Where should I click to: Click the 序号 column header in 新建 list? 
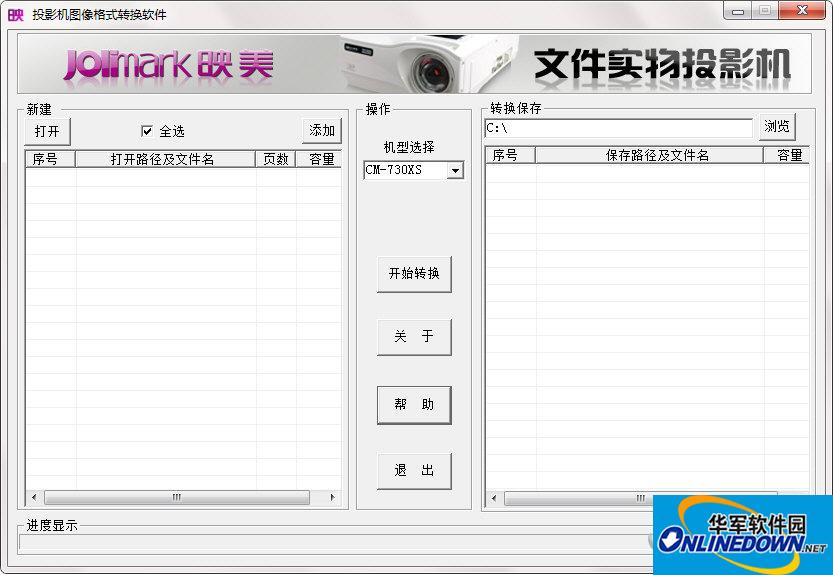click(x=50, y=159)
